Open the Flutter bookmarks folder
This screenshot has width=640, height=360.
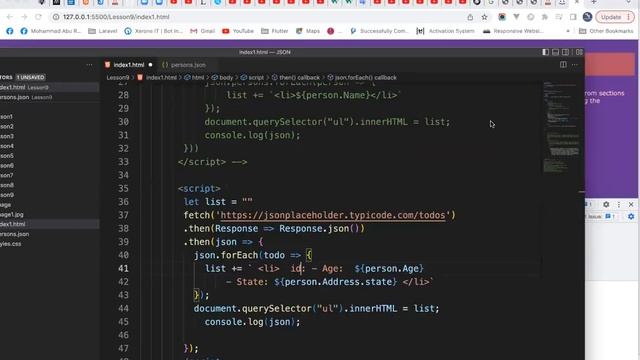coord(275,31)
